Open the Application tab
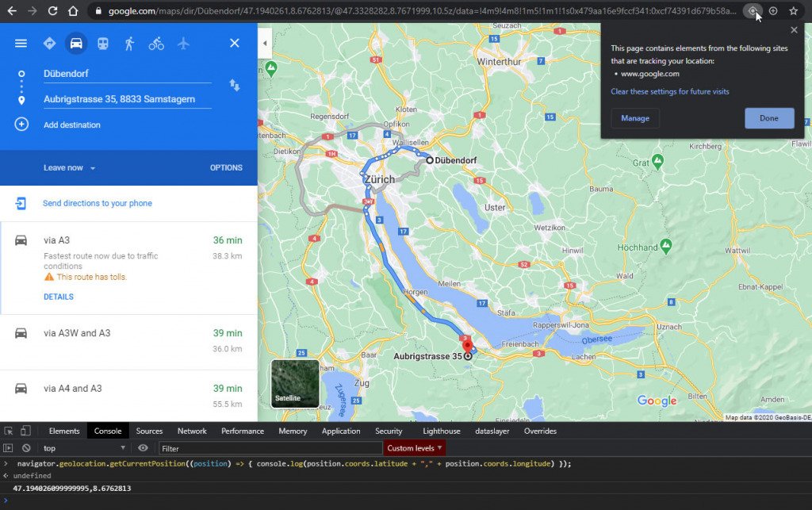The width and height of the screenshot is (812, 510). point(341,431)
